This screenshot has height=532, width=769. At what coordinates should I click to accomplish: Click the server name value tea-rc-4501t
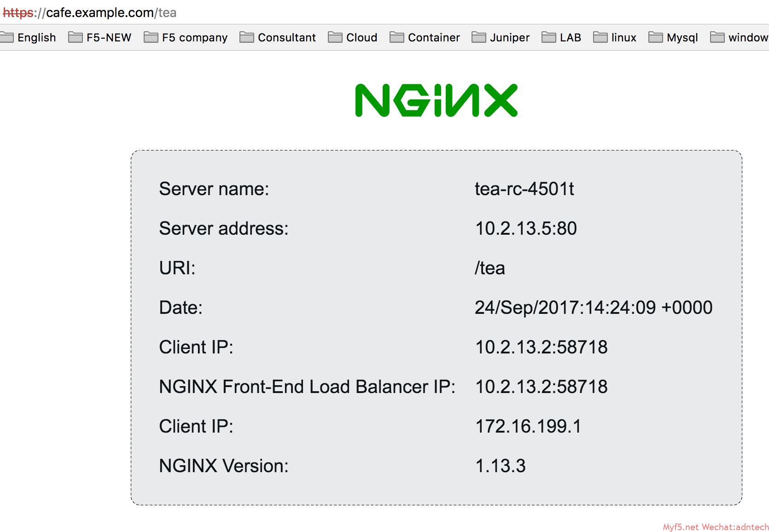[x=524, y=189]
